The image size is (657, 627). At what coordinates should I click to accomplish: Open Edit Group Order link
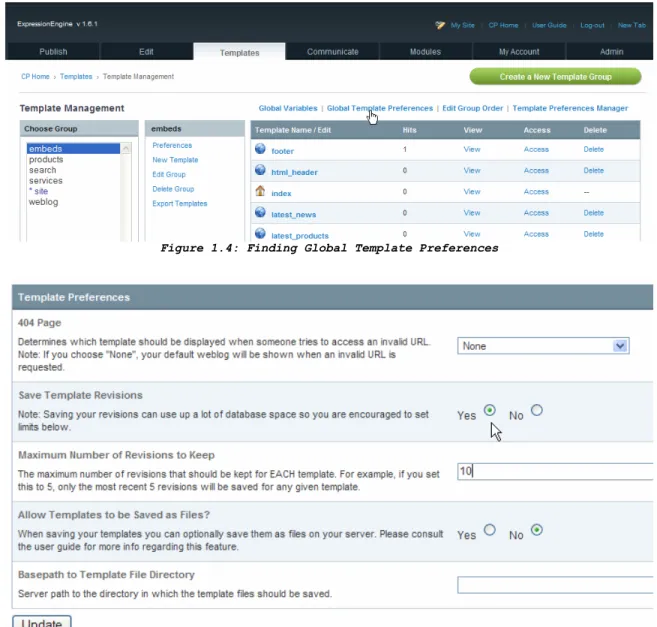click(x=472, y=108)
